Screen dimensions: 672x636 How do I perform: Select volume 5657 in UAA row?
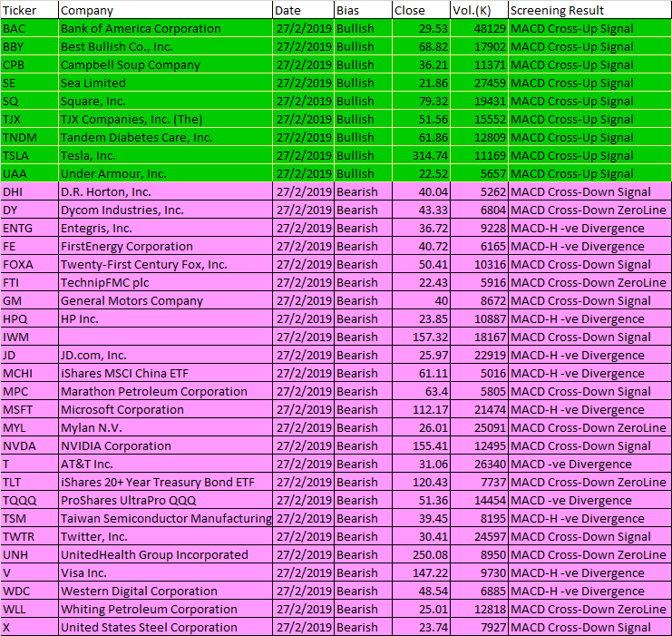click(479, 173)
